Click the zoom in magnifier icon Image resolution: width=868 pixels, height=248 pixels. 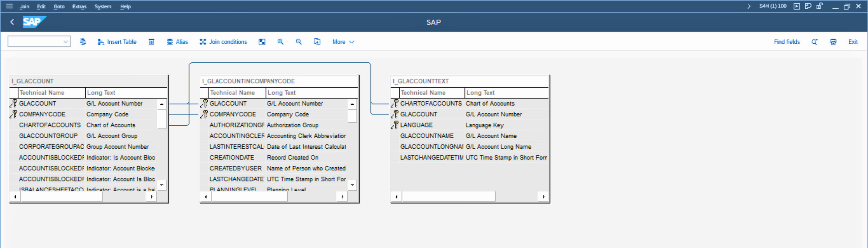click(x=280, y=42)
